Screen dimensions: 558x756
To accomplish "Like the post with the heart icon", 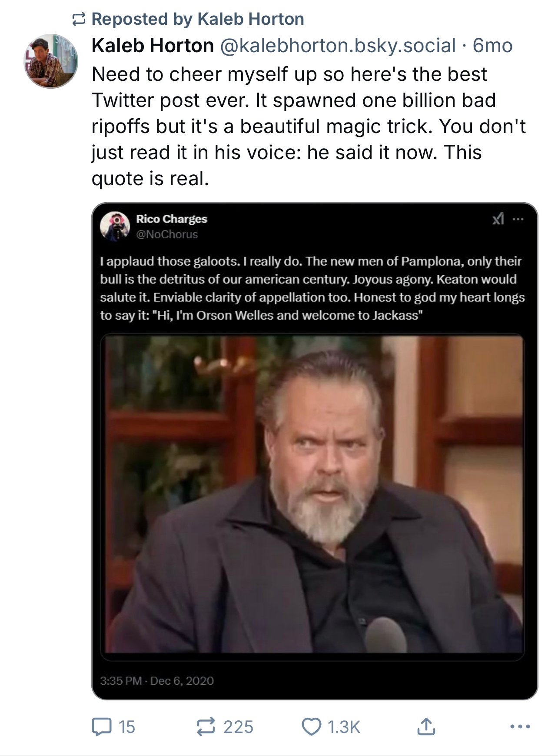I will pos(311,726).
